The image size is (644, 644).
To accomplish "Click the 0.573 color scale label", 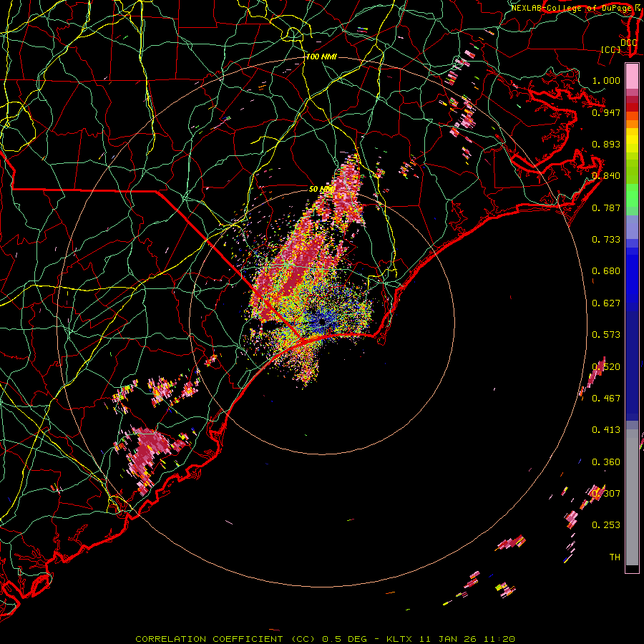I will pos(606,335).
